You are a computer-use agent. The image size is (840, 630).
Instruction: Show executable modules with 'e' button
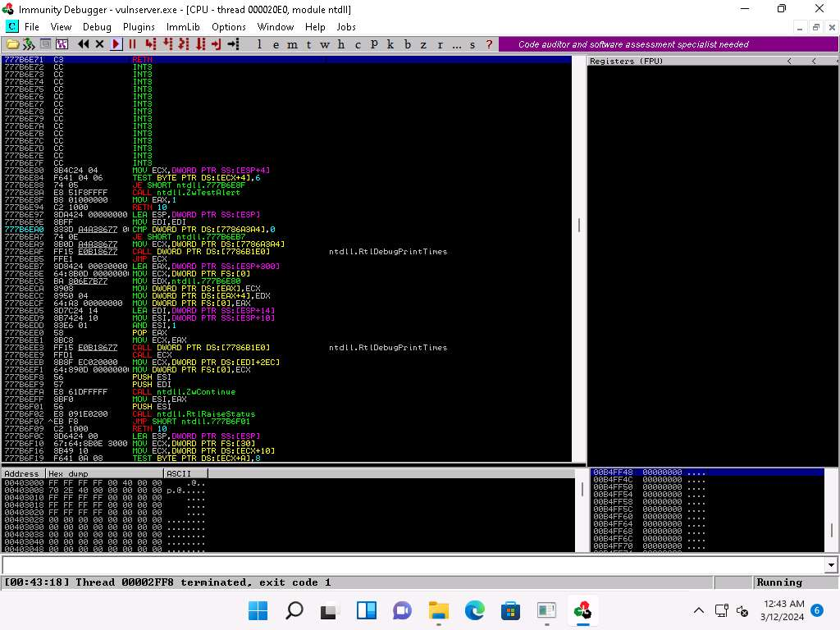coord(276,44)
